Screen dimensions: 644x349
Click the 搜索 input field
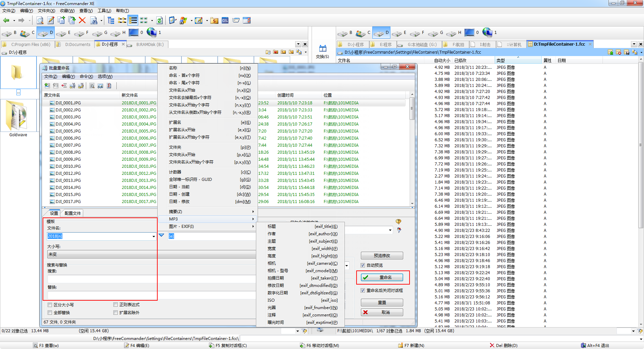pyautogui.click(x=152, y=279)
